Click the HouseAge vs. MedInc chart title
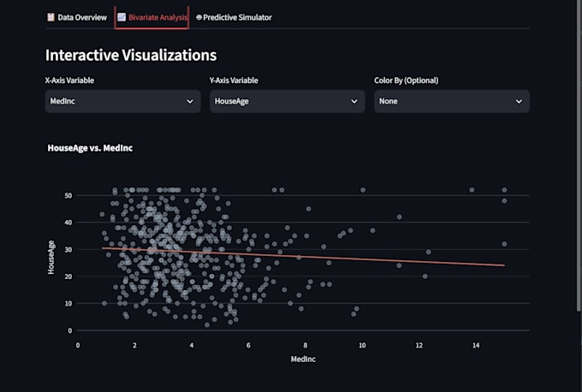Image resolution: width=582 pixels, height=392 pixels. click(90, 148)
